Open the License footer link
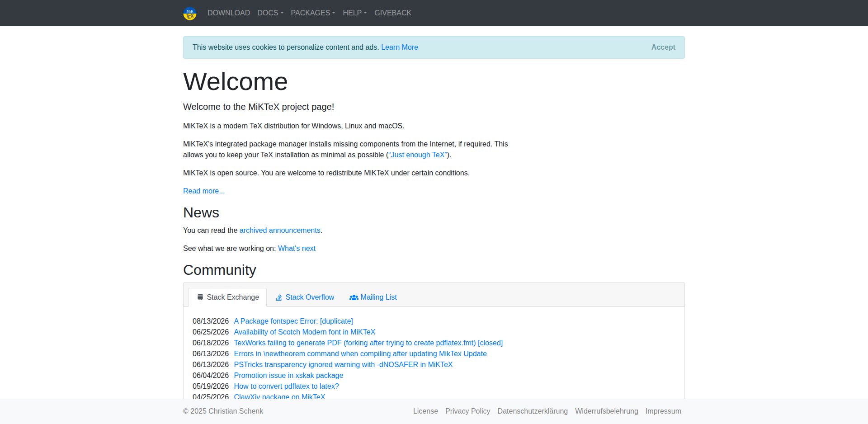This screenshot has height=424, width=868. point(425,411)
